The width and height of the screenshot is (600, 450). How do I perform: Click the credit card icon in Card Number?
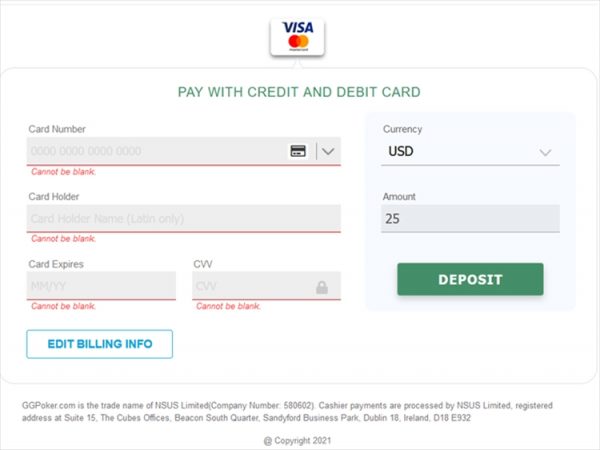pyautogui.click(x=298, y=151)
